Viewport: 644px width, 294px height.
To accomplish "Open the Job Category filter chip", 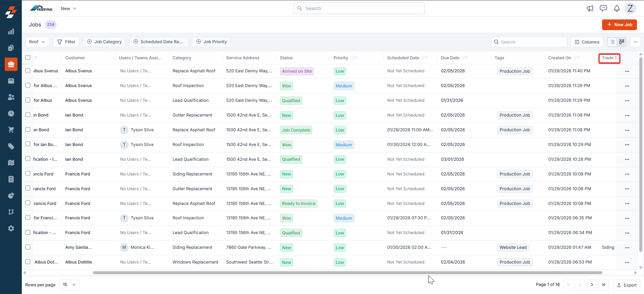I will point(104,42).
